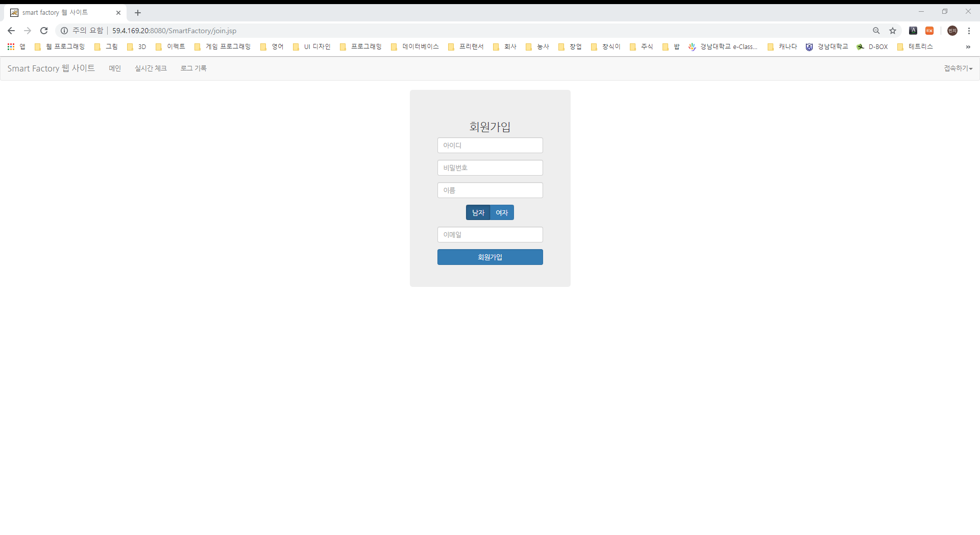Open Chrome's three-dot settings menu
This screenshot has height=535, width=980.
pyautogui.click(x=969, y=31)
